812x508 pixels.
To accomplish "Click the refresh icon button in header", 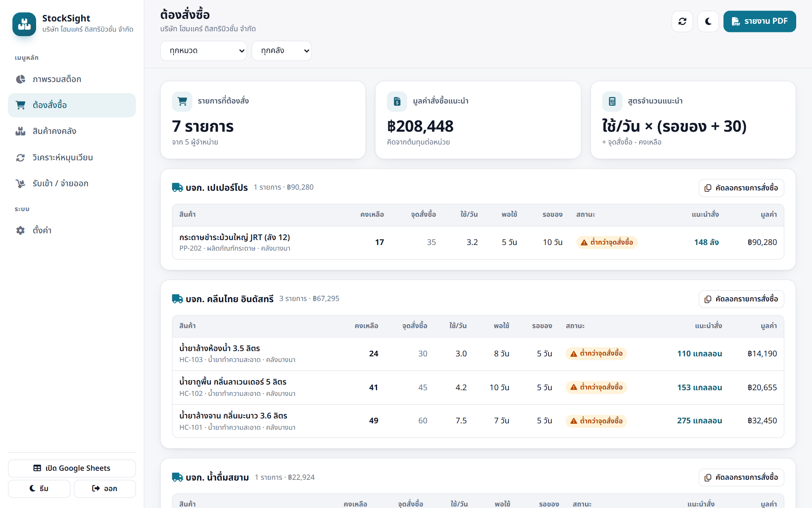I will [x=682, y=21].
